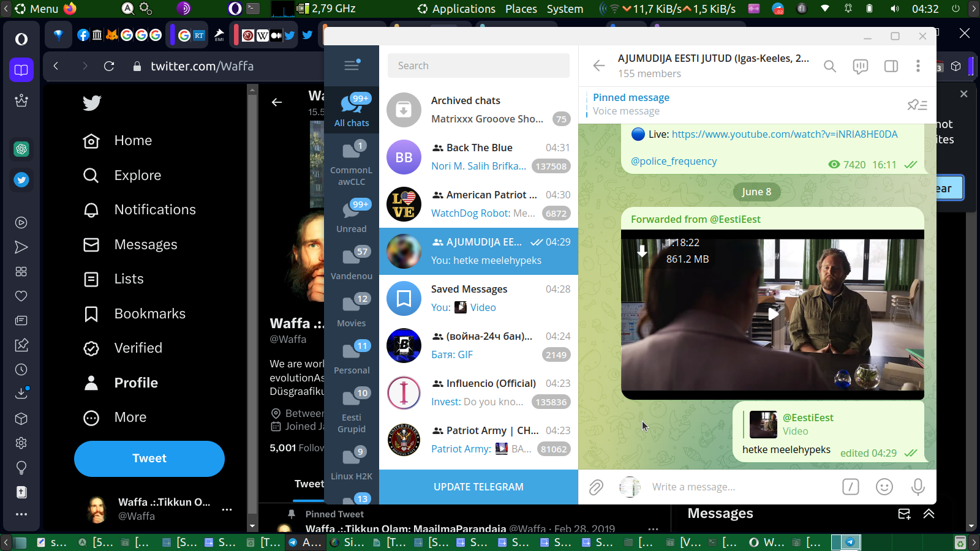This screenshot has width=980, height=551.
Task: Open the Back The Blue chat
Action: (478, 157)
